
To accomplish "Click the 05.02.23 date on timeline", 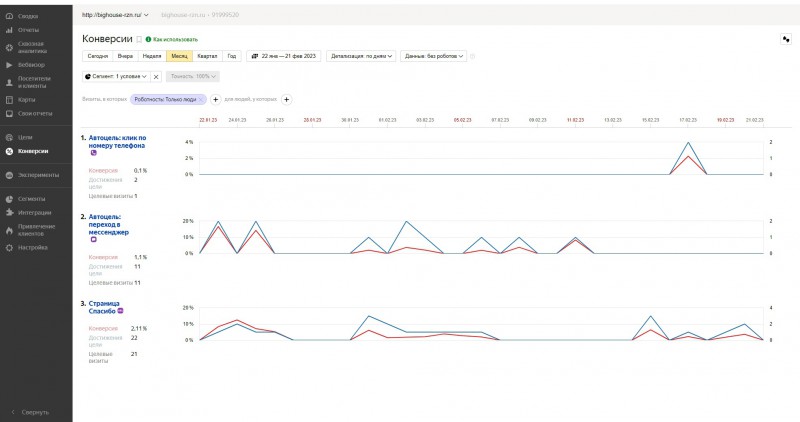I will [x=463, y=120].
